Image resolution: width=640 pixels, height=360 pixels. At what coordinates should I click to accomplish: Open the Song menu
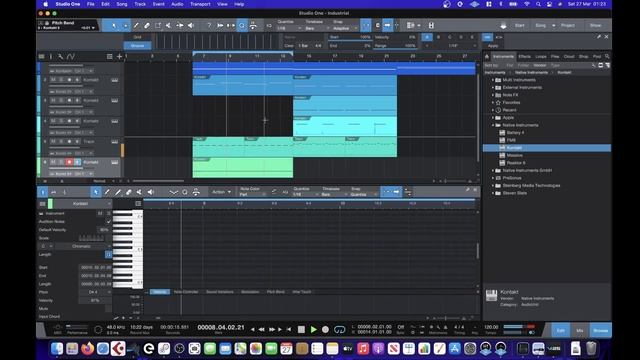tap(122, 4)
